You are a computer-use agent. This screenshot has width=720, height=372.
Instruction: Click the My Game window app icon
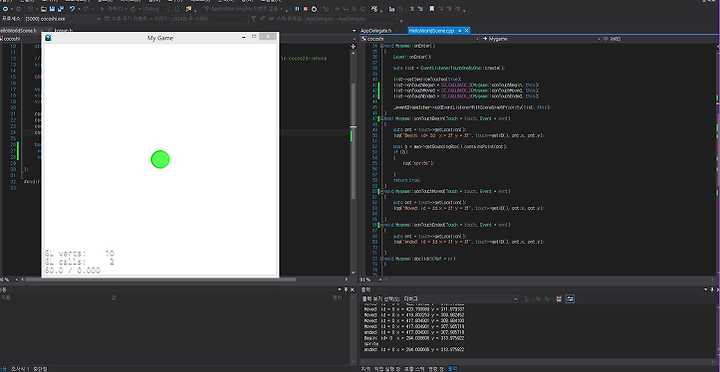pos(48,38)
